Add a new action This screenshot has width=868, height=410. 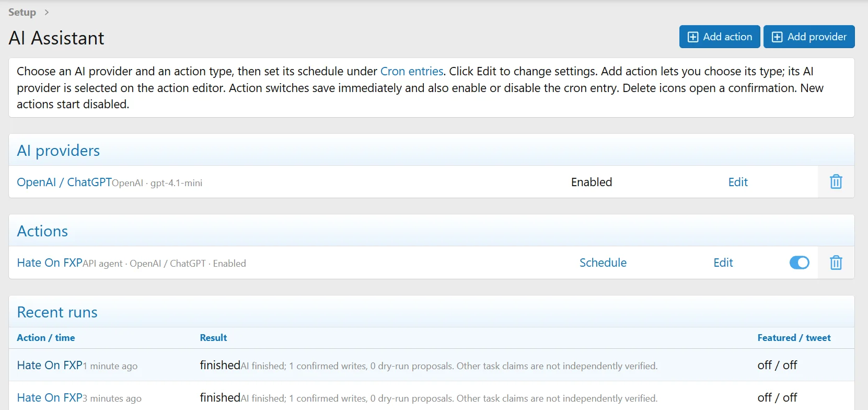pyautogui.click(x=720, y=37)
